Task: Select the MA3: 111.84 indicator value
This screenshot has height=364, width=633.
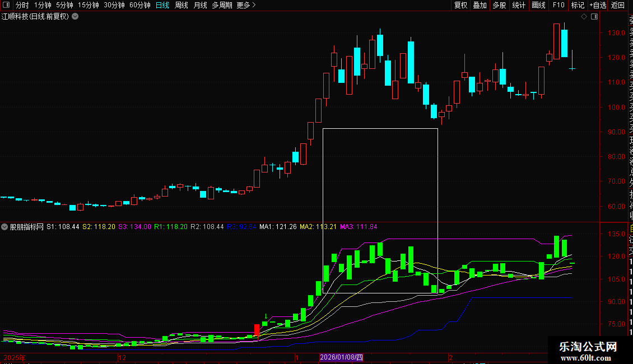Action: 359,227
